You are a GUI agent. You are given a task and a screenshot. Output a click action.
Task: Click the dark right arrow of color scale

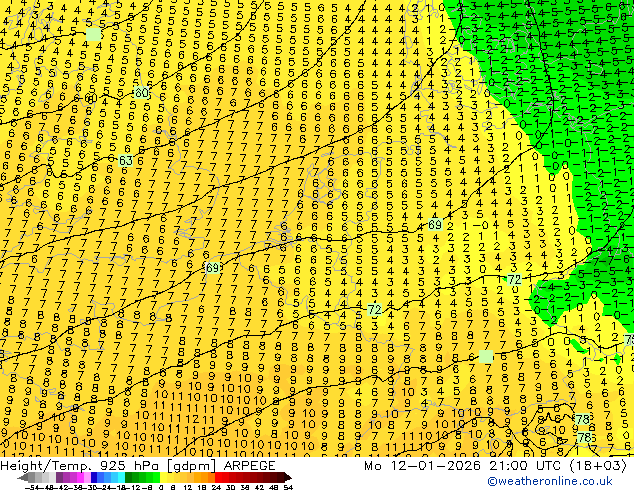tap(288, 477)
